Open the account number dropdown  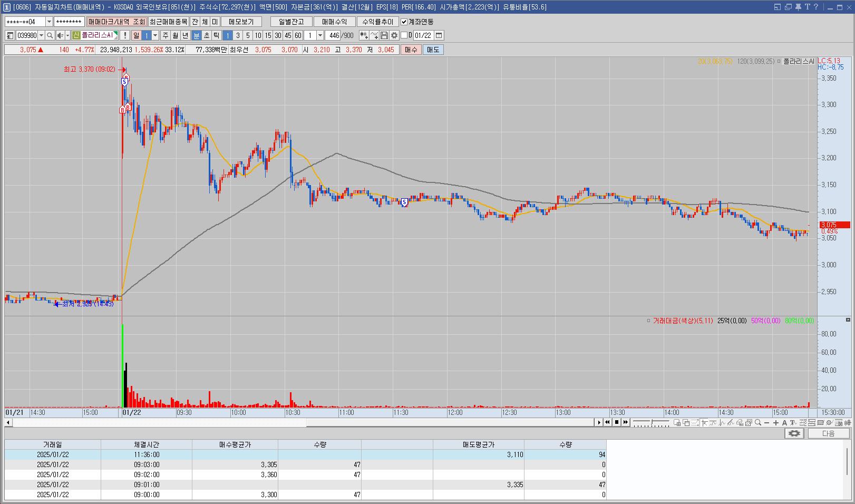click(x=49, y=22)
